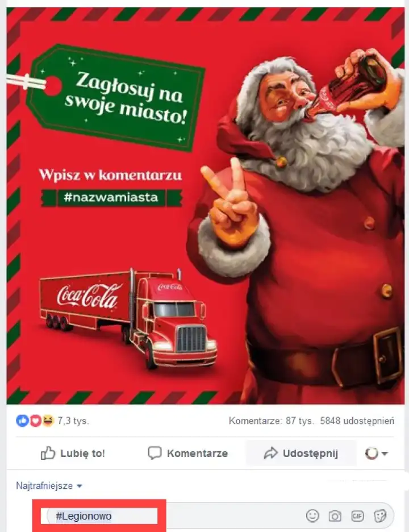The width and height of the screenshot is (409, 532).
Task: Attach a photo with the camera icon
Action: [x=335, y=516]
